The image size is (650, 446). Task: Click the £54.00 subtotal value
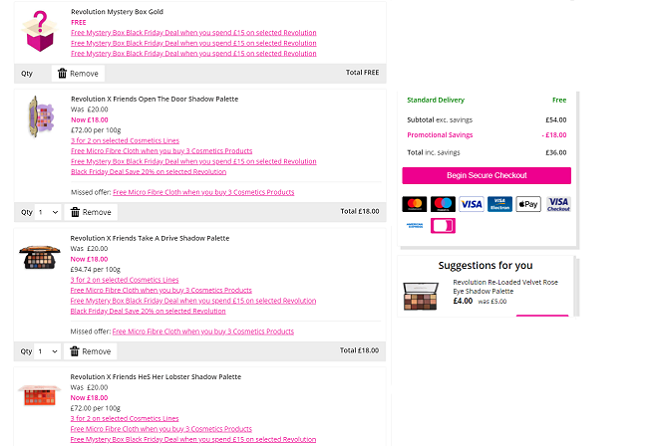(x=556, y=120)
